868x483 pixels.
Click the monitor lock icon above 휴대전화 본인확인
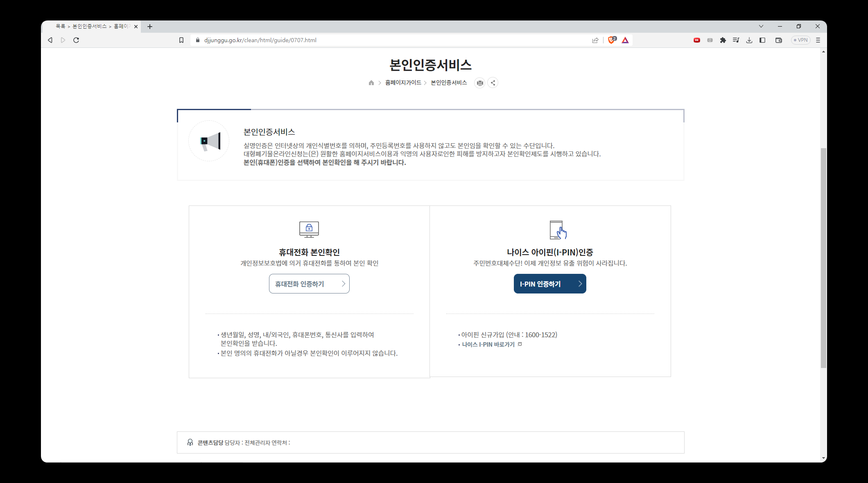click(309, 230)
